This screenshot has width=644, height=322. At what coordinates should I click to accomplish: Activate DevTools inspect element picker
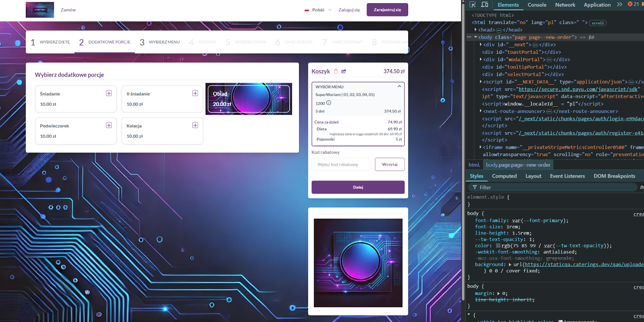pos(473,4)
